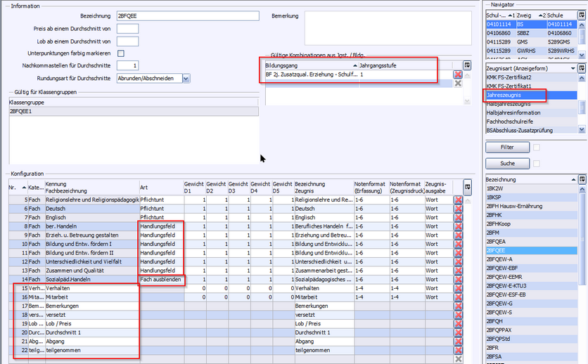The height and width of the screenshot is (364, 588).
Task: Delete the Bildungsgang row with red X
Action: [458, 74]
